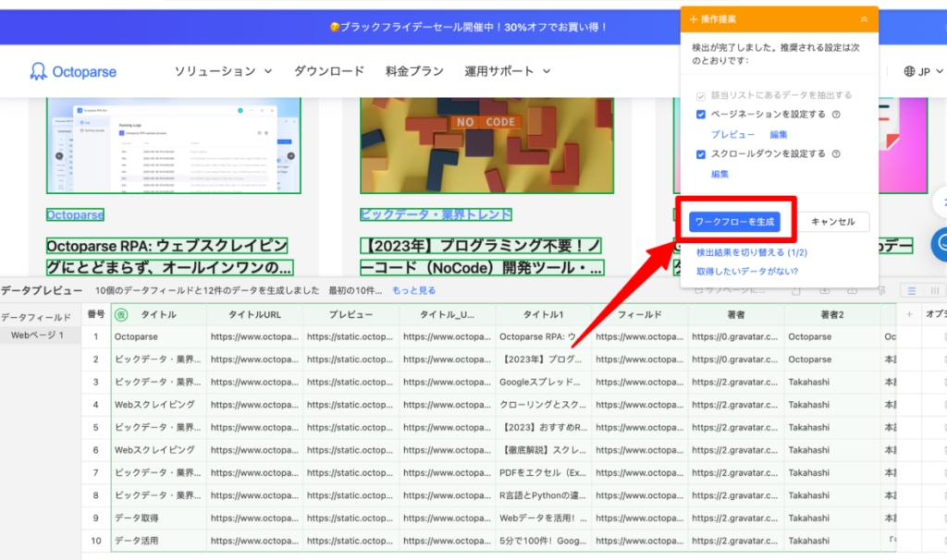Click the filter icon in data preview toolbar
Viewport: 947px width, 560px height.
(x=881, y=291)
